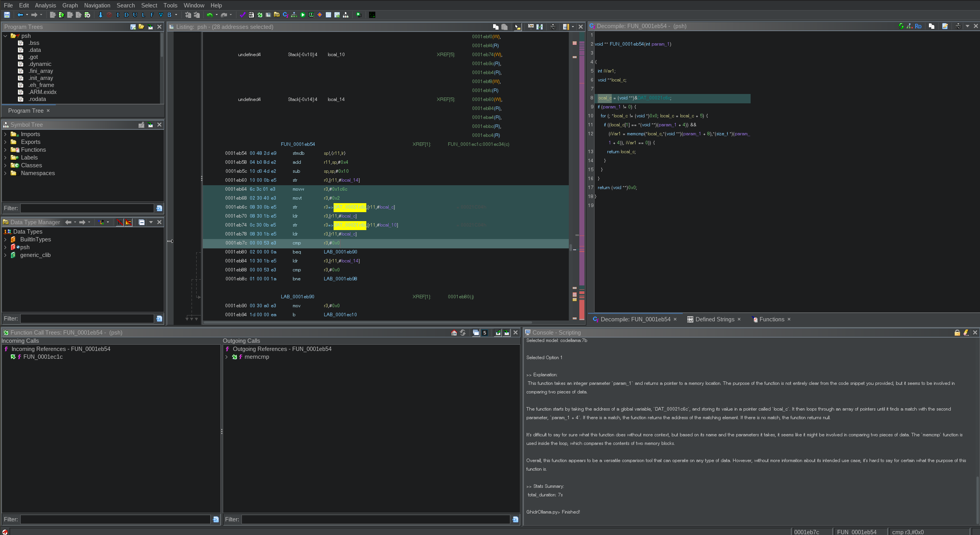Expand the memcmp outgoing call node
This screenshot has height=535, width=980.
(226, 357)
